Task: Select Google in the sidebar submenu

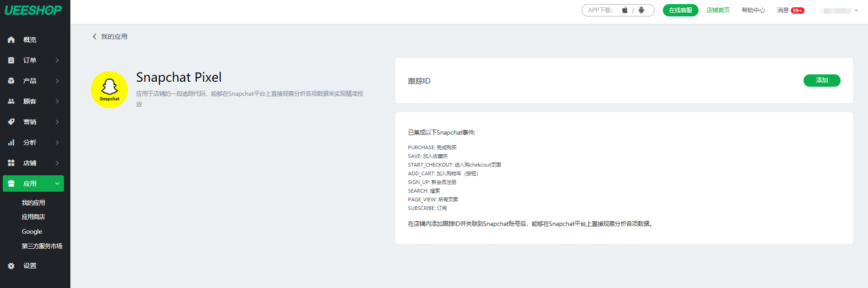Action: click(x=32, y=231)
